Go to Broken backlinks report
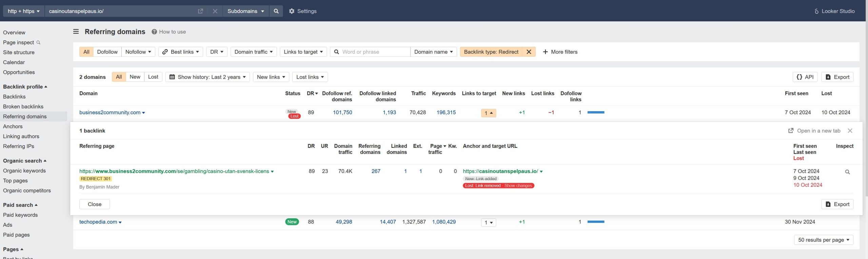Image resolution: width=868 pixels, height=259 pixels. (23, 106)
